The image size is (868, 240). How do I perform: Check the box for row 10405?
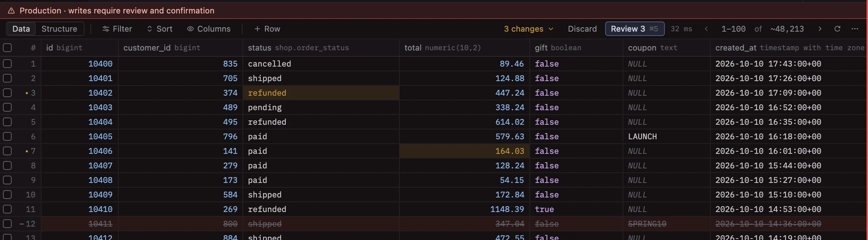pyautogui.click(x=7, y=136)
